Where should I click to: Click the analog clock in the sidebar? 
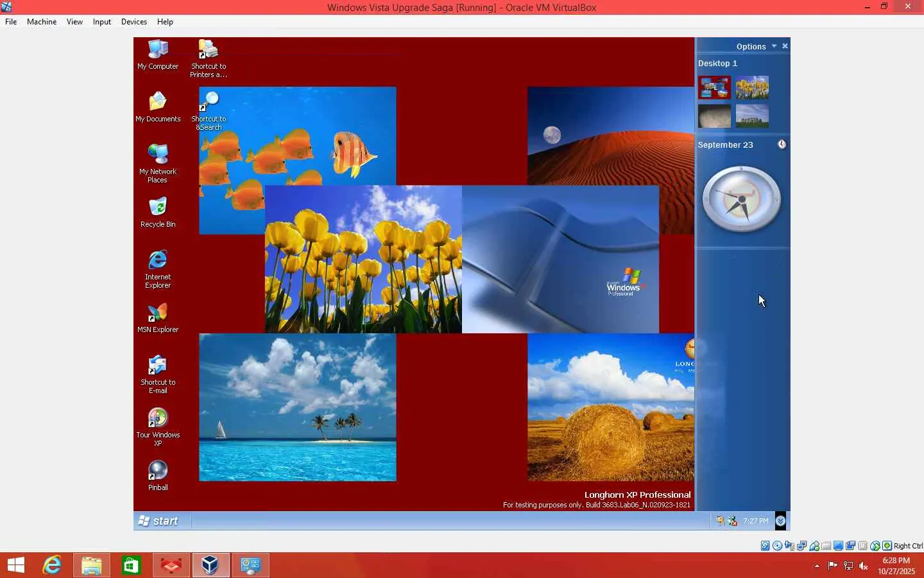741,199
